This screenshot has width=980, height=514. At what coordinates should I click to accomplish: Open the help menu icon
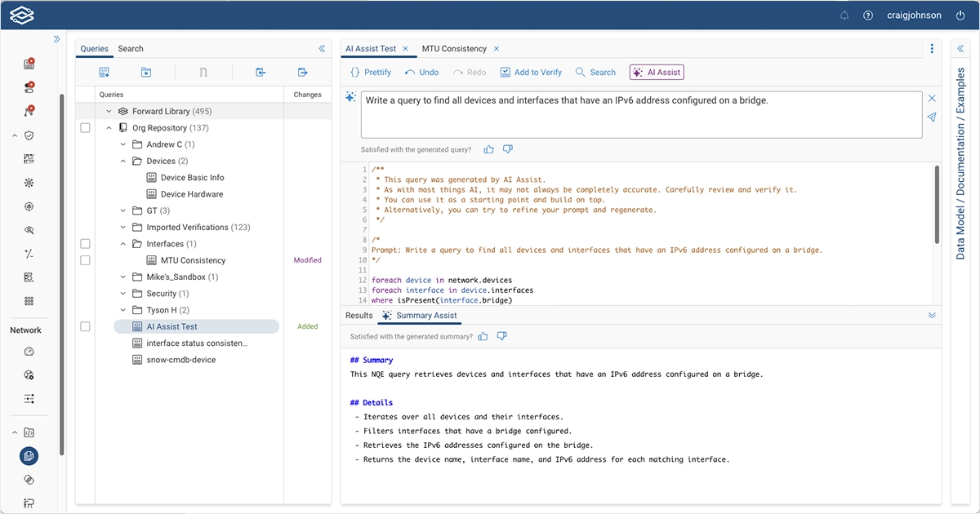click(x=867, y=14)
